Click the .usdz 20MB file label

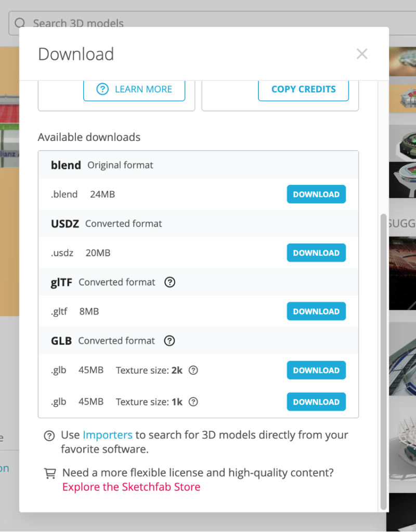pyautogui.click(x=81, y=253)
